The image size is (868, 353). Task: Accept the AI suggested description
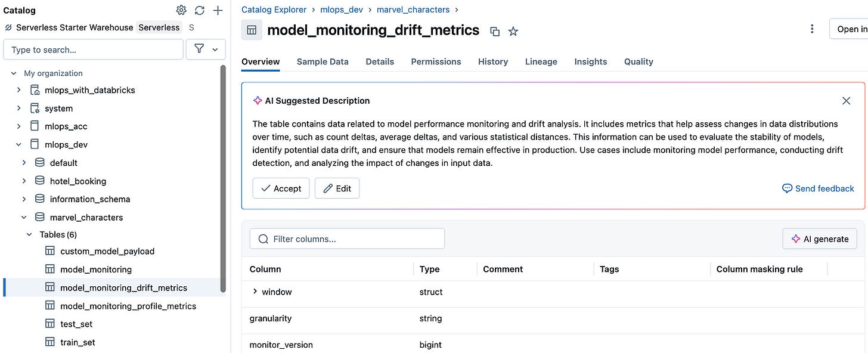click(281, 188)
